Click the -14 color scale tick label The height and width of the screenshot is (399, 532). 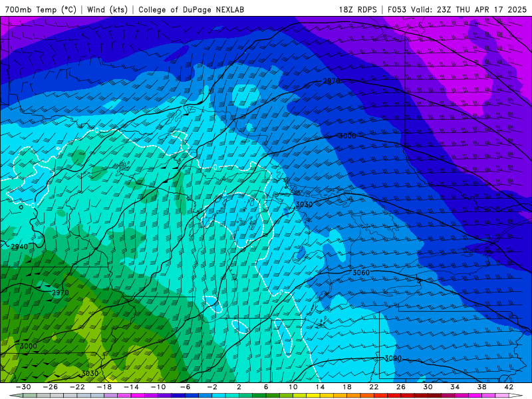tap(131, 387)
